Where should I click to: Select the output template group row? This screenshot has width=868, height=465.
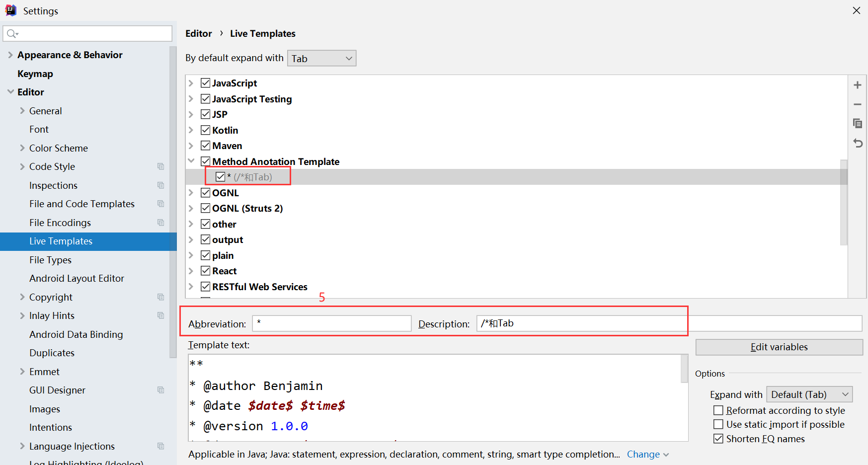click(516, 239)
